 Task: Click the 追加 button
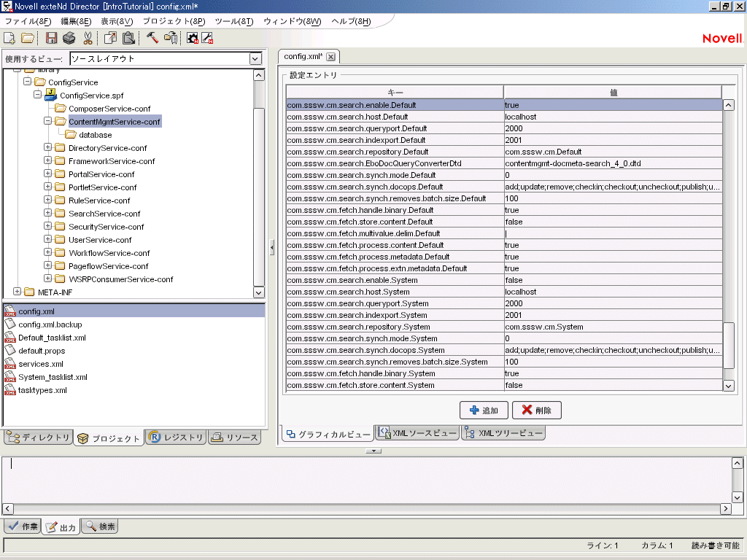pyautogui.click(x=484, y=411)
